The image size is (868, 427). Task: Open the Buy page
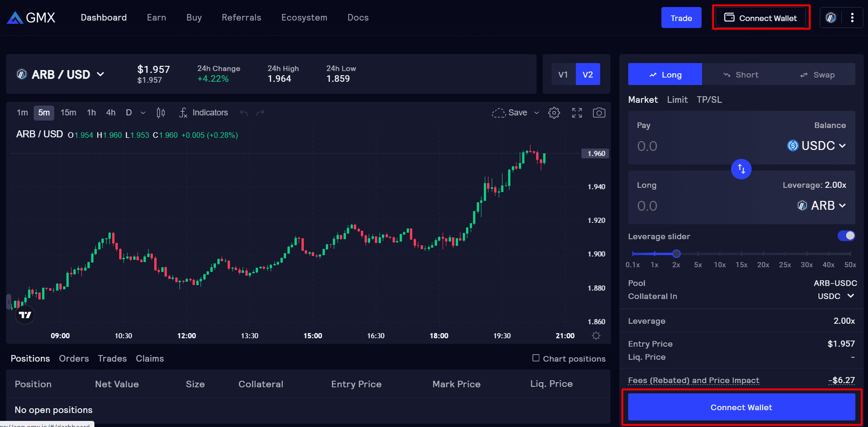coord(194,18)
